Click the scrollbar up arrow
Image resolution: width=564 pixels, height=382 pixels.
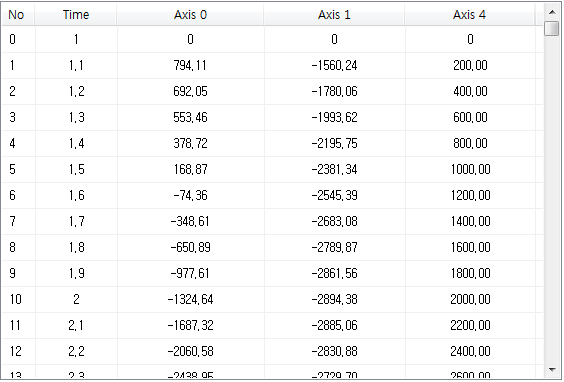[551, 12]
